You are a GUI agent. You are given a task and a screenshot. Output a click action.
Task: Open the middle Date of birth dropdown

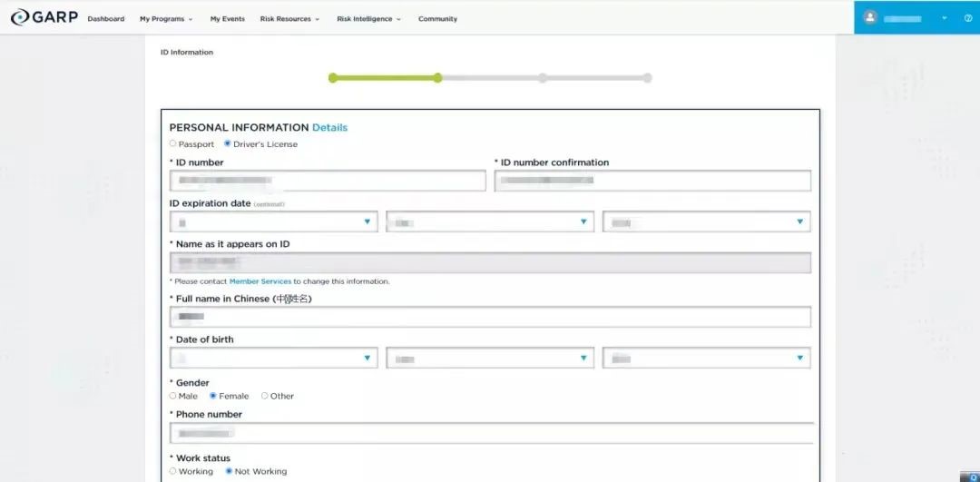[490, 359]
